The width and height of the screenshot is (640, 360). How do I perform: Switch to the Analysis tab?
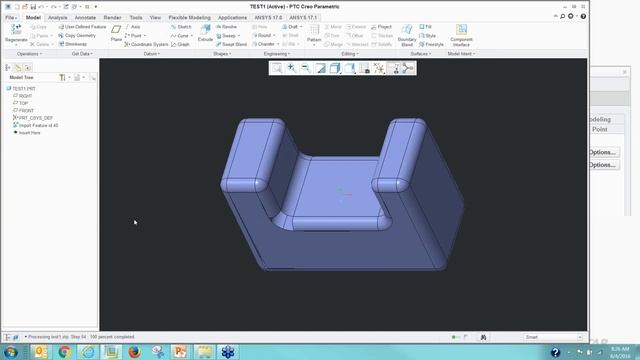58,18
